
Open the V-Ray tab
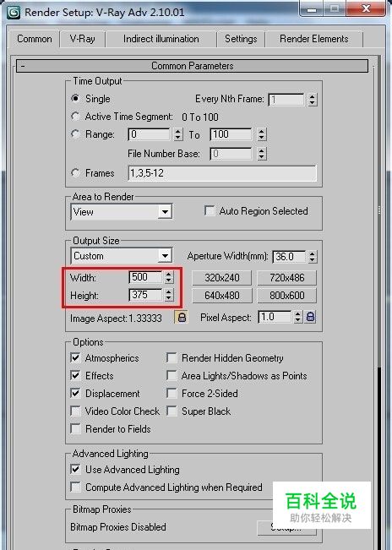[x=83, y=39]
